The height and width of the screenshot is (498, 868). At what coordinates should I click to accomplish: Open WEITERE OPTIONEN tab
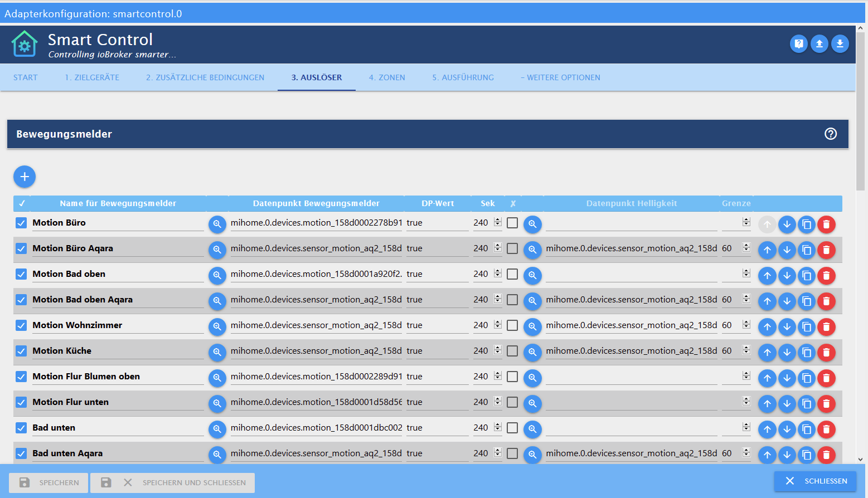pyautogui.click(x=560, y=77)
